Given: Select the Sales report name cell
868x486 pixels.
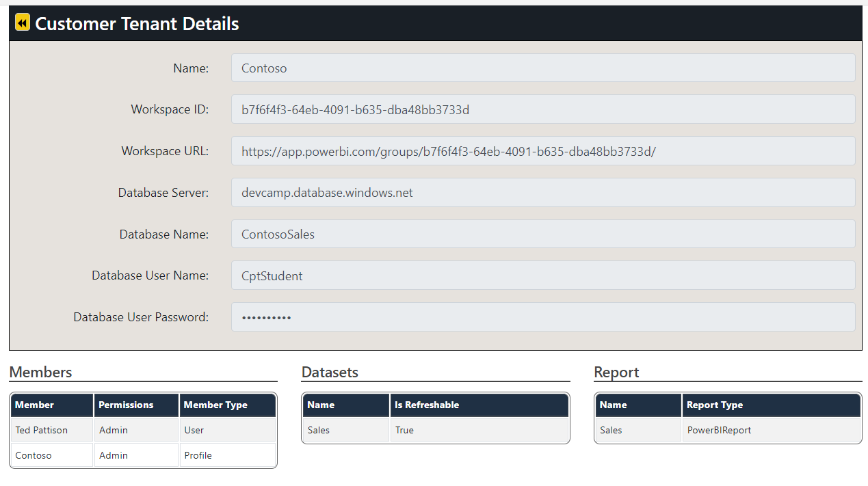Looking at the screenshot, I should 638,430.
